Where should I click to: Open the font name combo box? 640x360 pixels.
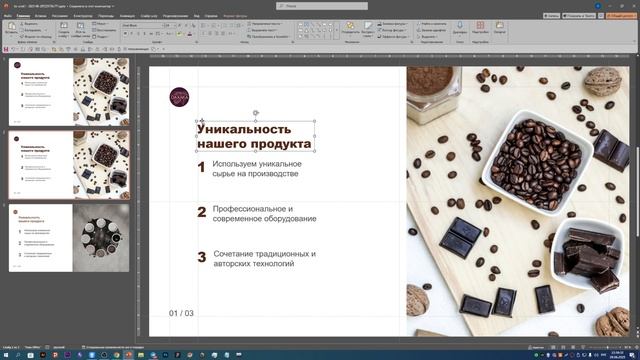tap(142, 25)
